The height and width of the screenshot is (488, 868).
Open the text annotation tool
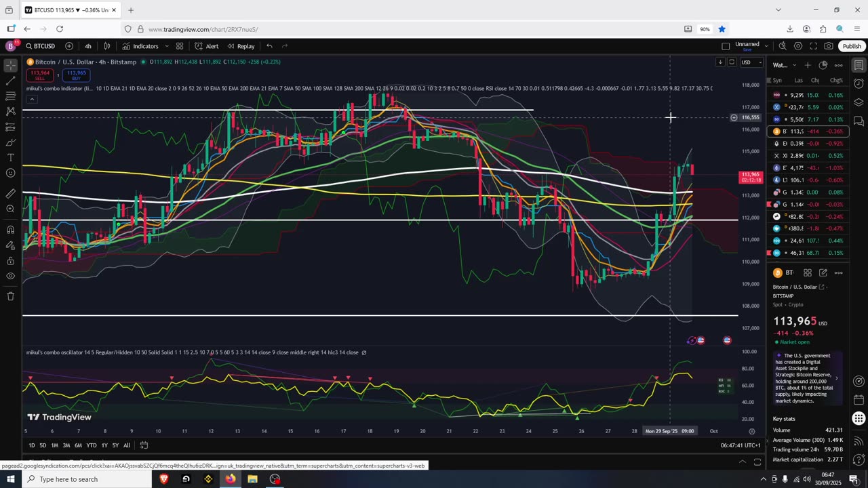[x=11, y=157]
